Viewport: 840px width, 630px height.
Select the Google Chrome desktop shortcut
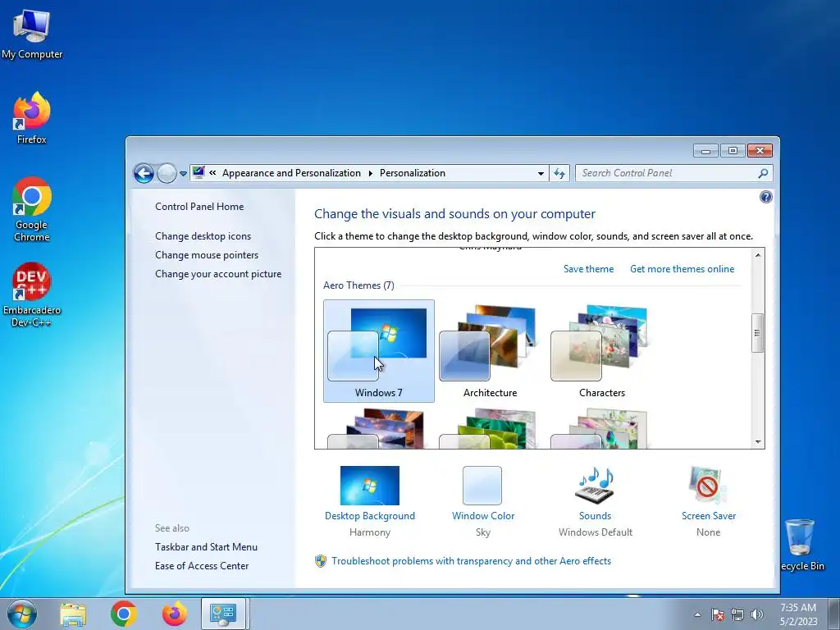point(32,209)
